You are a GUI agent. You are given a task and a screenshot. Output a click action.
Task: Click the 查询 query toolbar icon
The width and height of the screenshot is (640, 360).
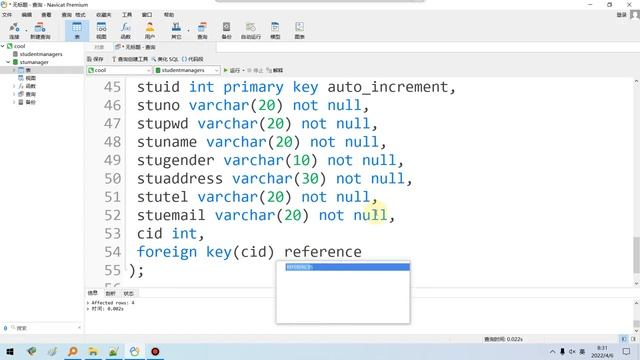pos(202,31)
